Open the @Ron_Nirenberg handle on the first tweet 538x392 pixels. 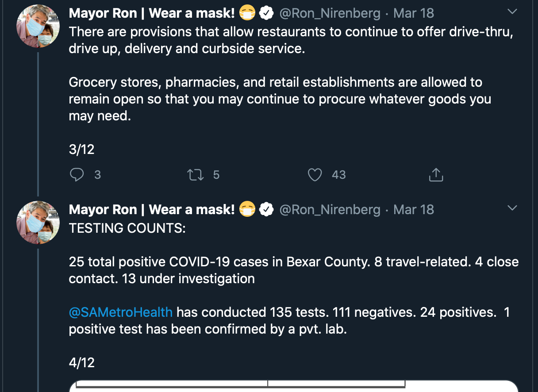point(330,13)
